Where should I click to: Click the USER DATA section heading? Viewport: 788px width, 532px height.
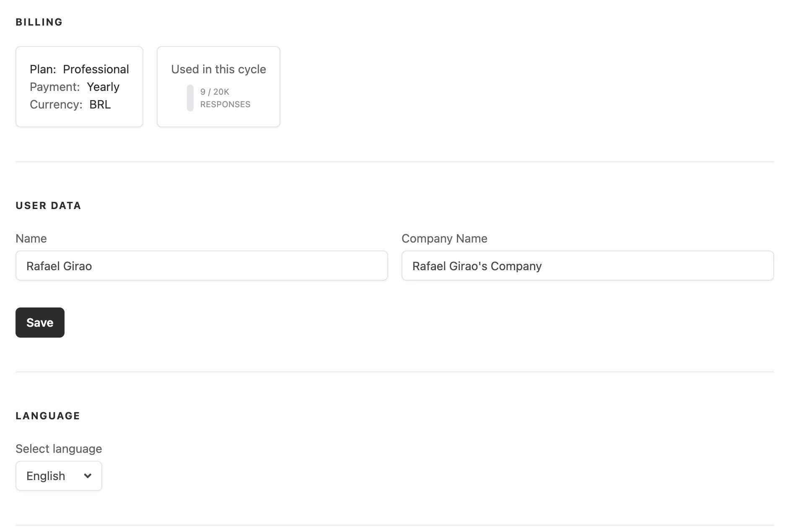[48, 205]
